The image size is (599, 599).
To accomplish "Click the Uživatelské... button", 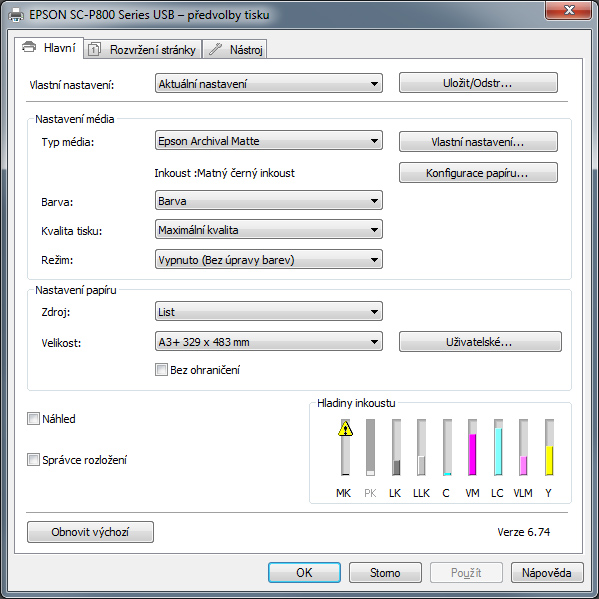I will tap(480, 342).
